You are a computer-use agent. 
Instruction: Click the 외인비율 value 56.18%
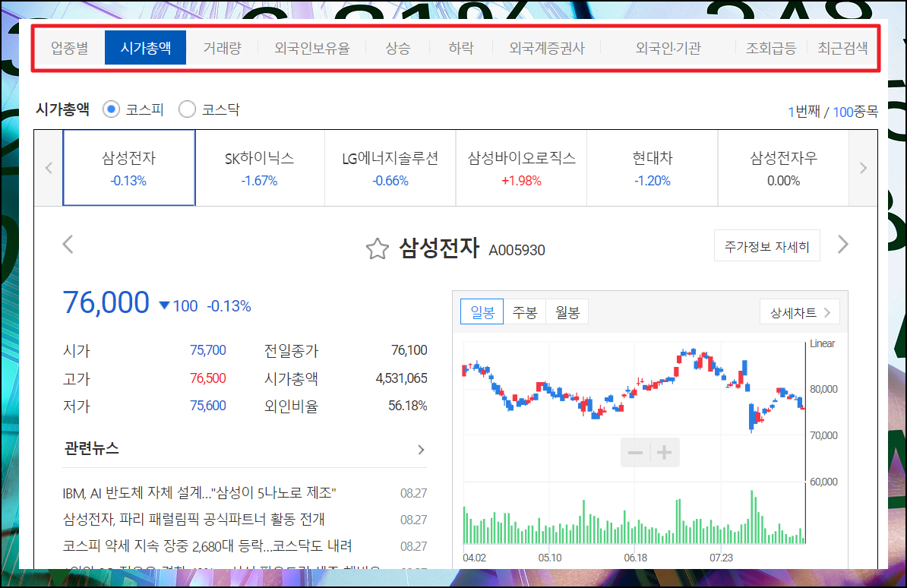(408, 406)
